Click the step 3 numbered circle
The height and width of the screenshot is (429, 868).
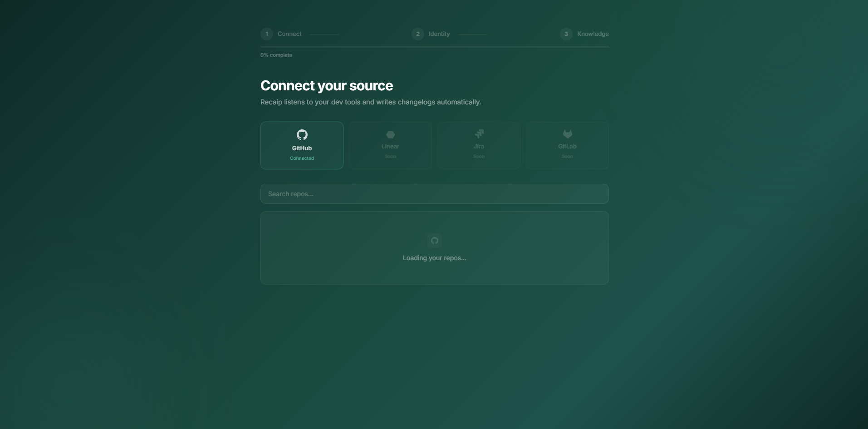pyautogui.click(x=566, y=34)
